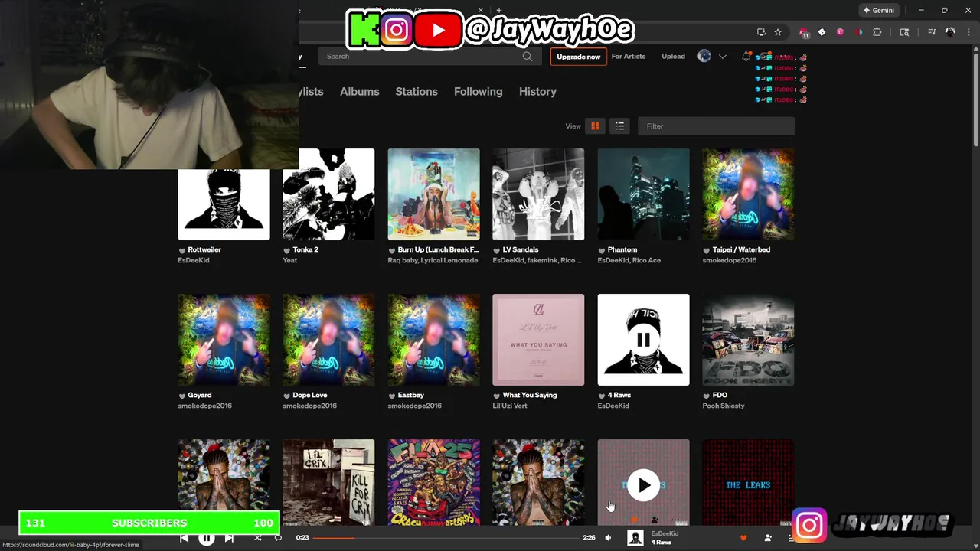Open EsDeeKid artist name in player bar
The width and height of the screenshot is (980, 551).
(665, 533)
